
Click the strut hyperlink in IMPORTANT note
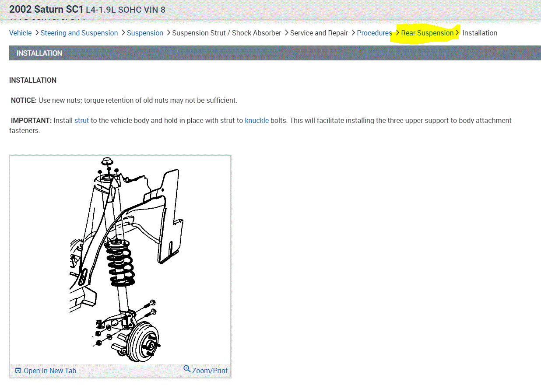82,120
